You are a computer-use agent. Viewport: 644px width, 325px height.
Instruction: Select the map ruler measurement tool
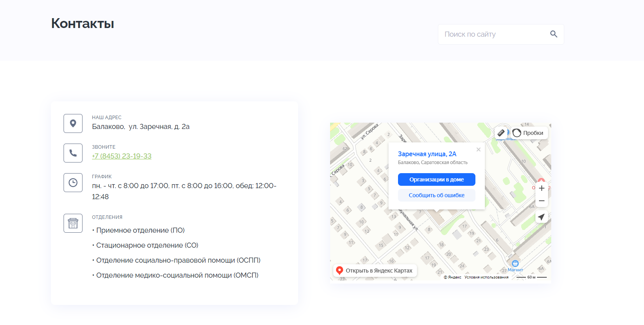501,133
